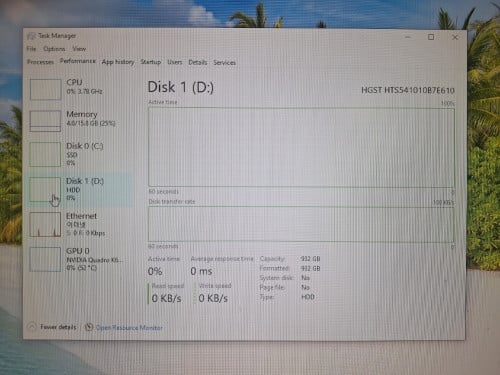The image size is (500, 375).
Task: Open Resource Monitor link
Action: pyautogui.click(x=129, y=328)
